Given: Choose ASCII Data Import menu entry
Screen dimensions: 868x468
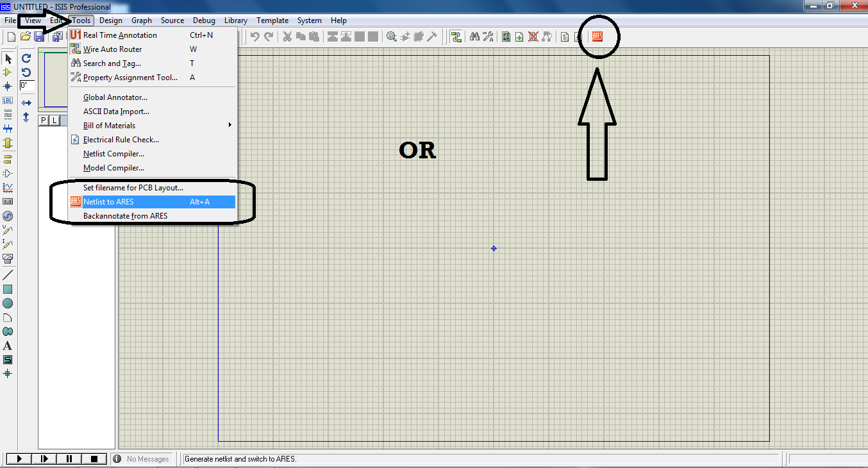Looking at the screenshot, I should pyautogui.click(x=153, y=112).
